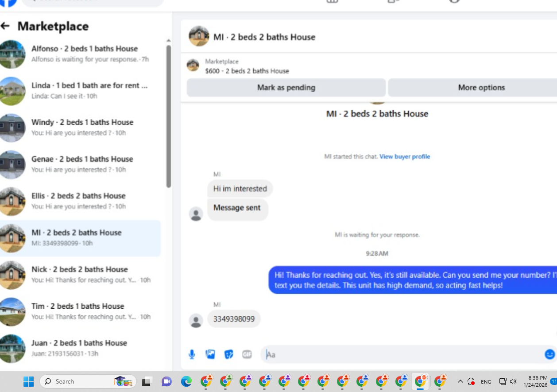Open Genae's 2 beds 1 baths conversation
Image resolution: width=557 pixels, height=392 pixels.
point(80,164)
